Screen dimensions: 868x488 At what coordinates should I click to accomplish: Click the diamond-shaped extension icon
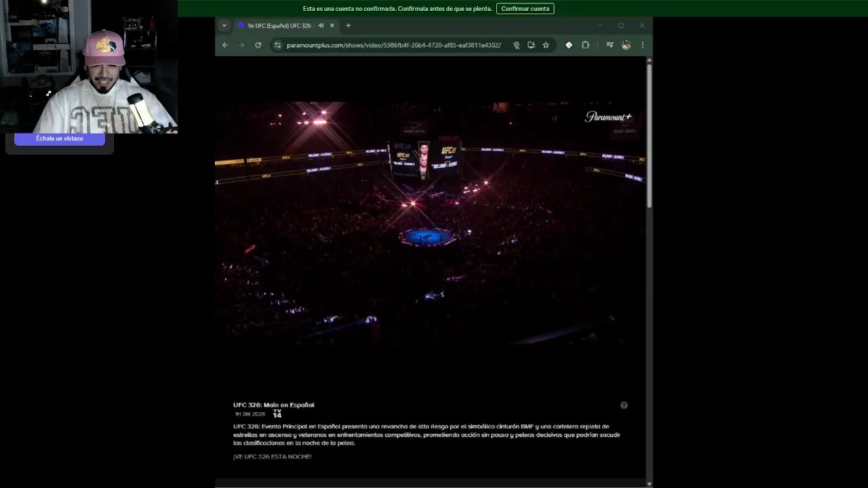[569, 45]
